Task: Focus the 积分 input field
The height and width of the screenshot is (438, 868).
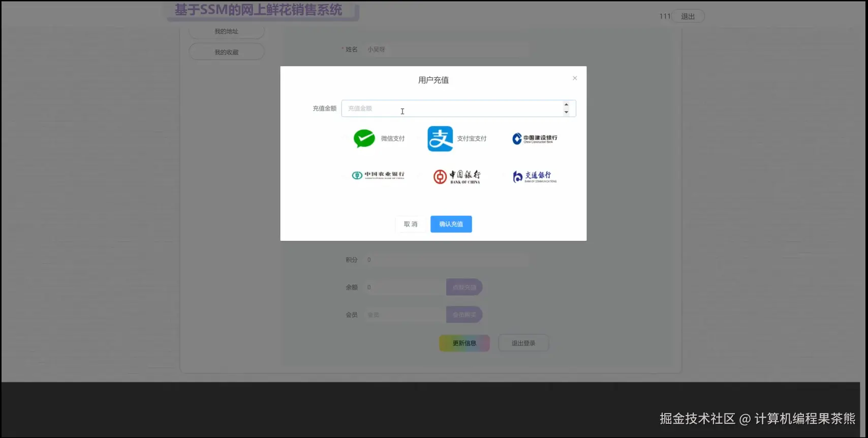Action: 446,260
